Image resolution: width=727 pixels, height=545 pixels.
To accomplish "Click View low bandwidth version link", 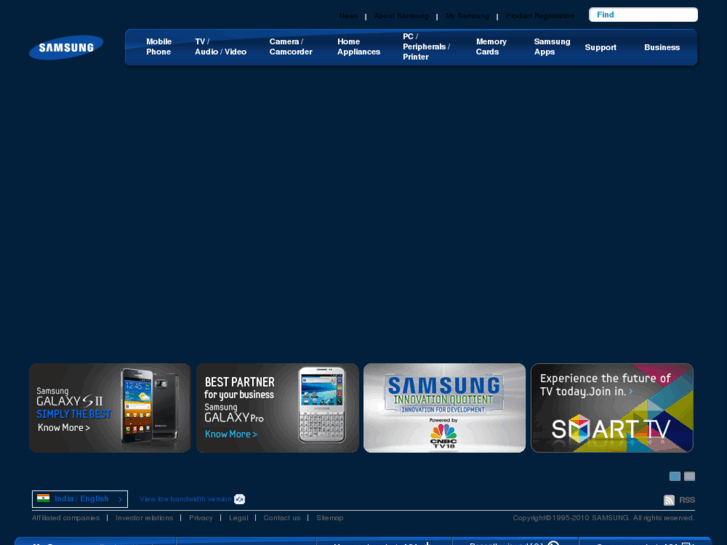I will 185,499.
